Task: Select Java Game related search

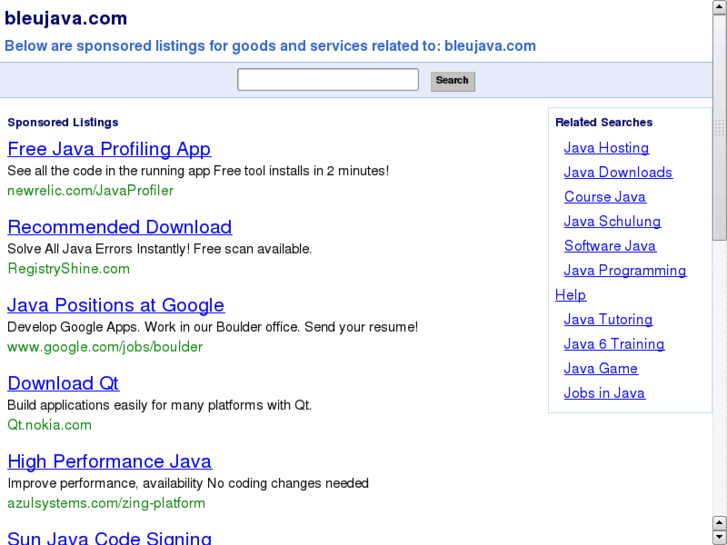Action: 601,369
